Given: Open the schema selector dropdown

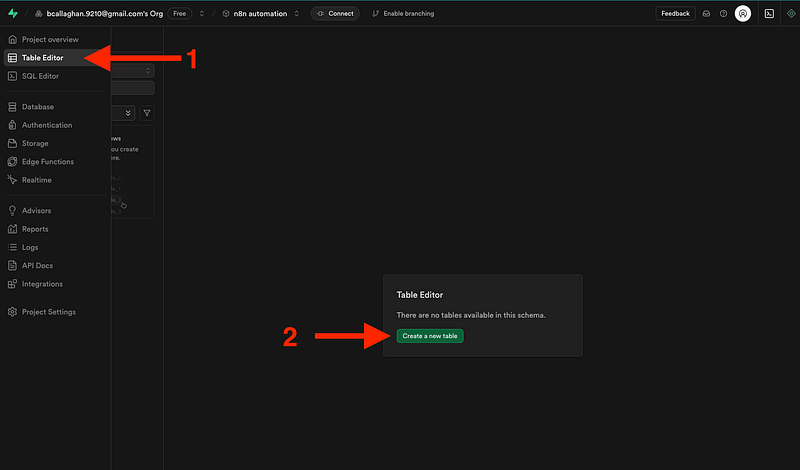Looking at the screenshot, I should (x=134, y=70).
